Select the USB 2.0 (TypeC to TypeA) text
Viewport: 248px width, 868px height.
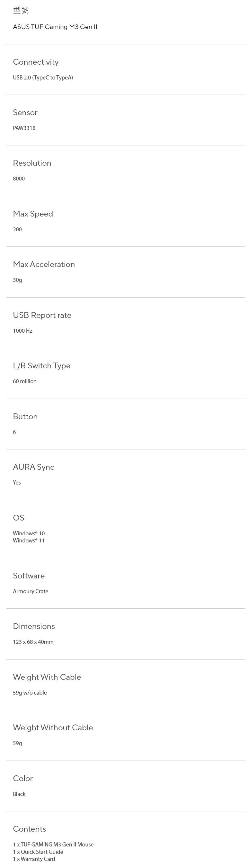tap(43, 78)
